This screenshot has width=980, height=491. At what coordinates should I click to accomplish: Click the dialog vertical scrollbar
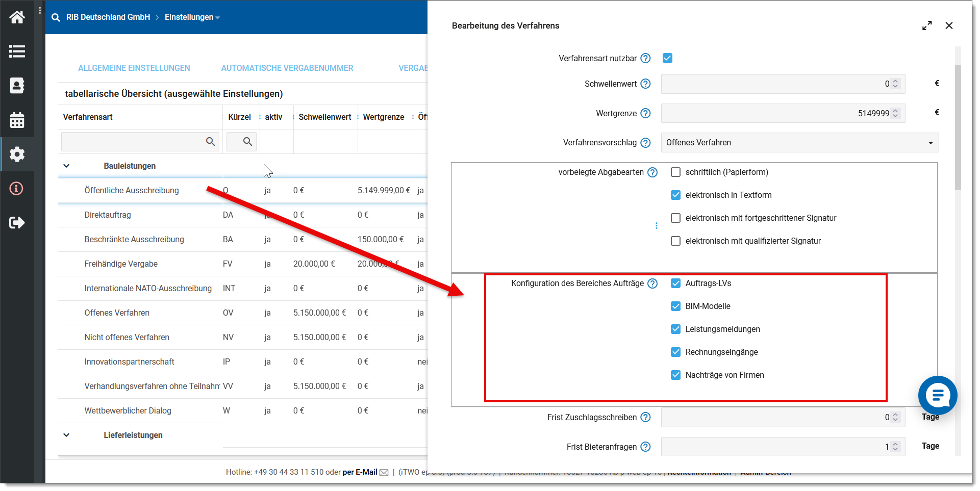tap(958, 127)
